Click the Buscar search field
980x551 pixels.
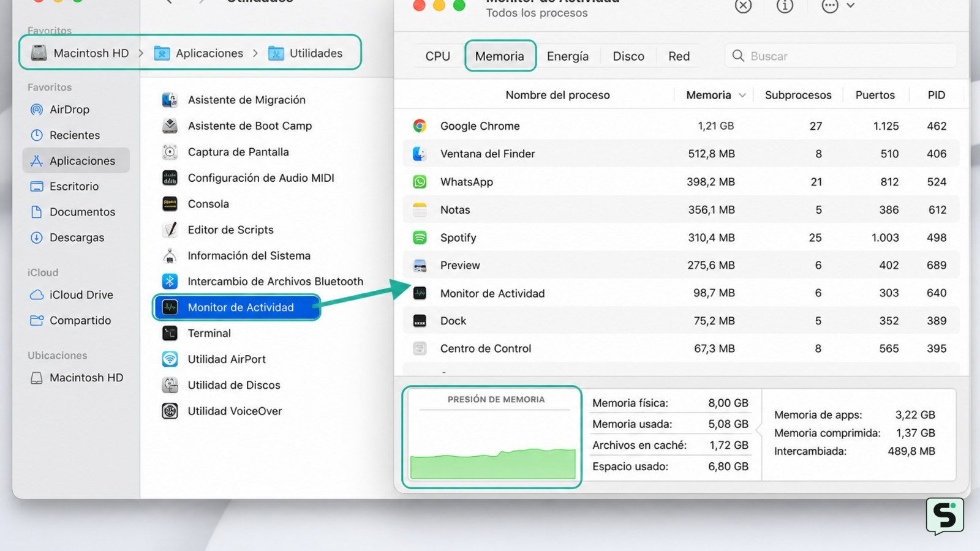click(x=840, y=56)
